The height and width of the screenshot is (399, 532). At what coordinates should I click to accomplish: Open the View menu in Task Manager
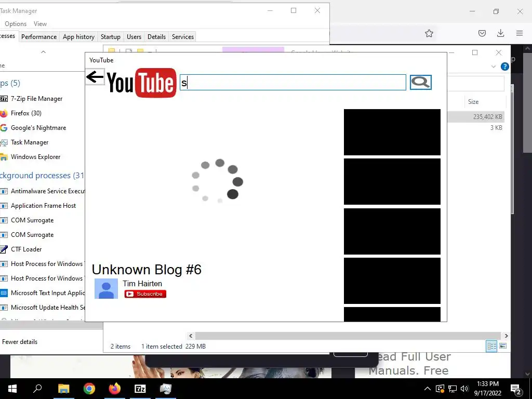(40, 24)
